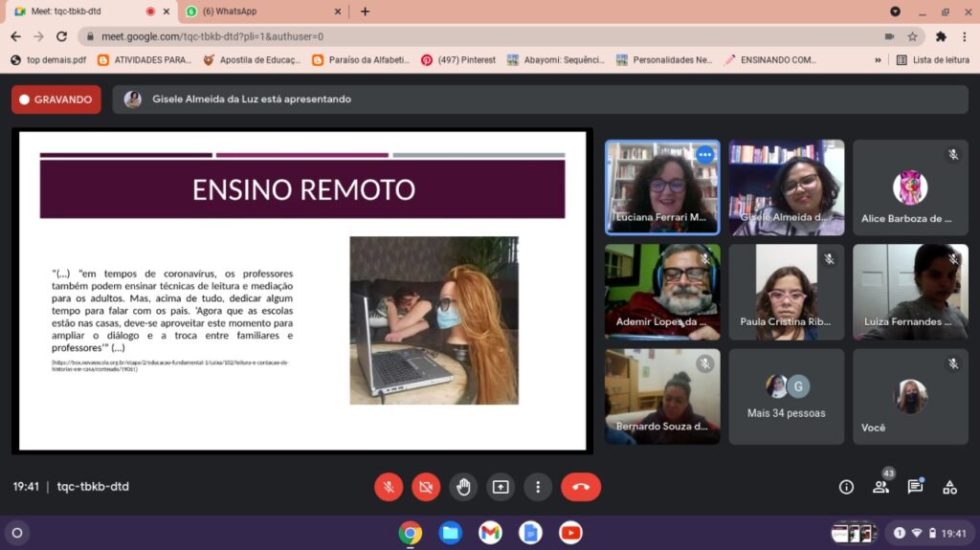Open the extensions puzzle icon
Image resolution: width=980 pixels, height=550 pixels.
[x=941, y=36]
